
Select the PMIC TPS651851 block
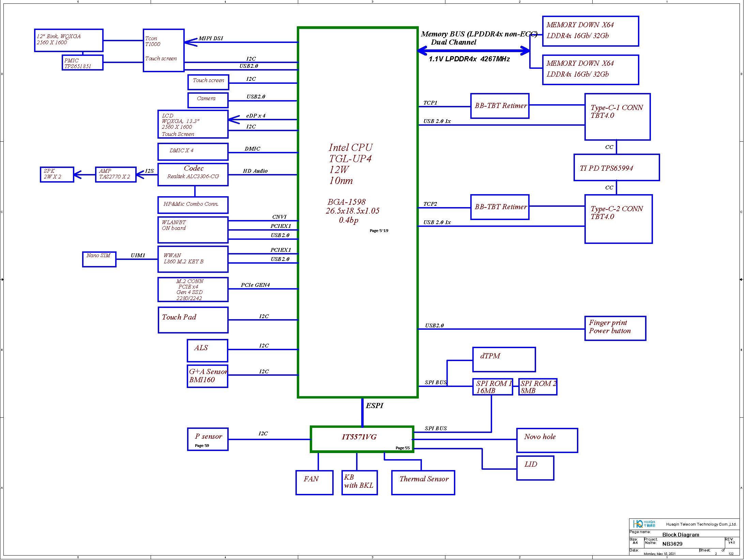[x=82, y=63]
